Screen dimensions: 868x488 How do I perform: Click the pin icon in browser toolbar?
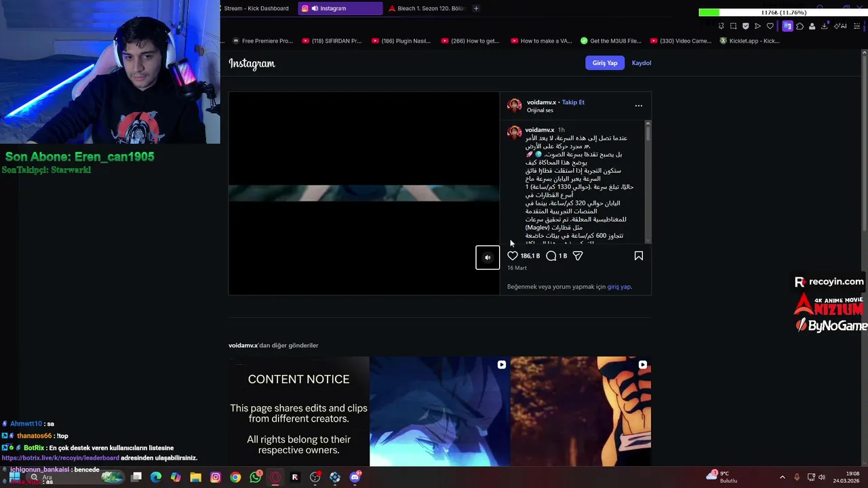click(721, 26)
